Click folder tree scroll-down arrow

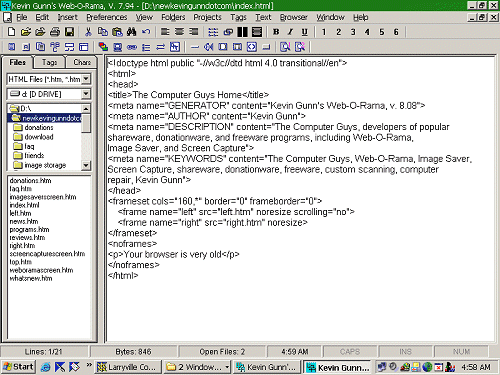(x=86, y=165)
